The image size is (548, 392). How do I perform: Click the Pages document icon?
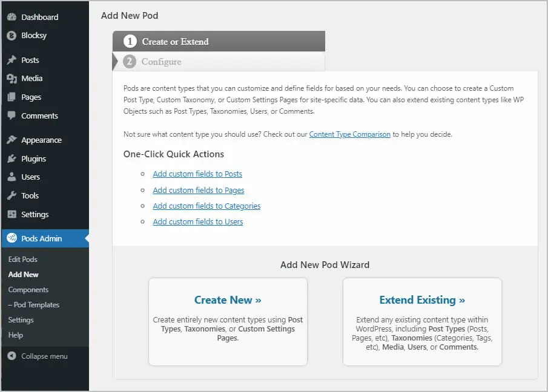(12, 97)
